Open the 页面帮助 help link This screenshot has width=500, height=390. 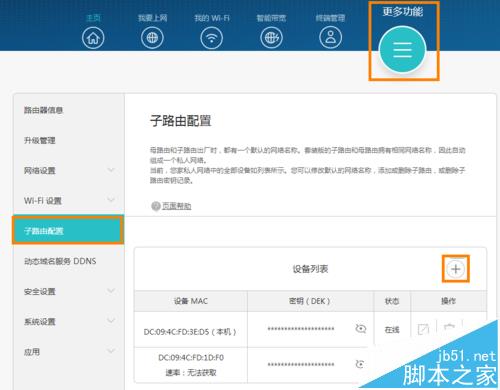point(177,206)
